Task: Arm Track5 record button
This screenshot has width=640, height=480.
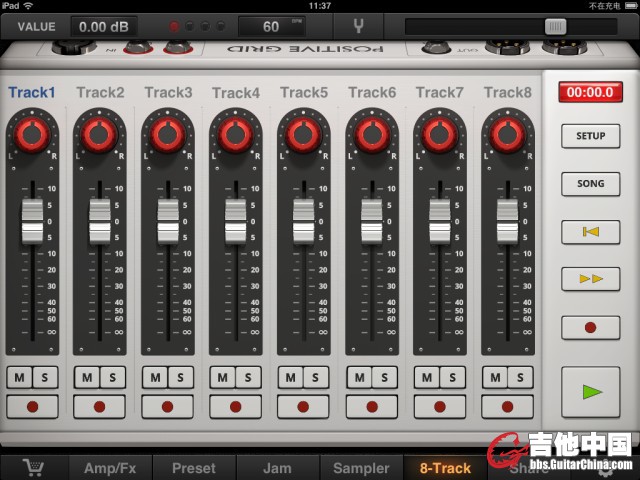Action: [x=303, y=407]
